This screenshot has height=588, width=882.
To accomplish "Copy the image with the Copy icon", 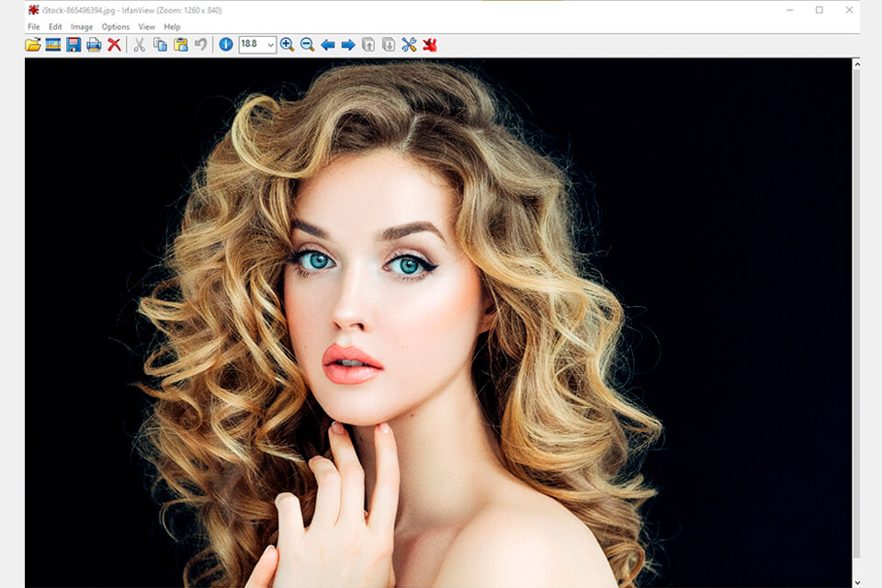I will 161,43.
